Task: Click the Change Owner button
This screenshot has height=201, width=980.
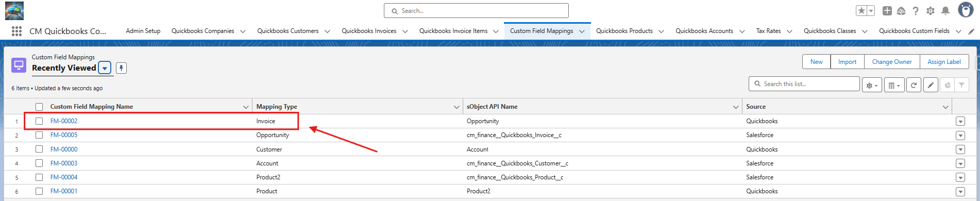Action: click(892, 62)
